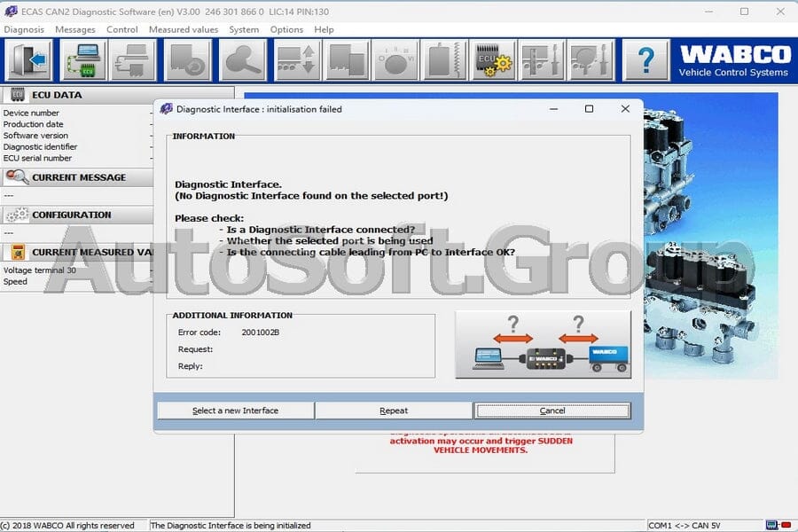The image size is (798, 532).
Task: Maximize the Diagnostic Interface dialog
Action: [x=589, y=108]
